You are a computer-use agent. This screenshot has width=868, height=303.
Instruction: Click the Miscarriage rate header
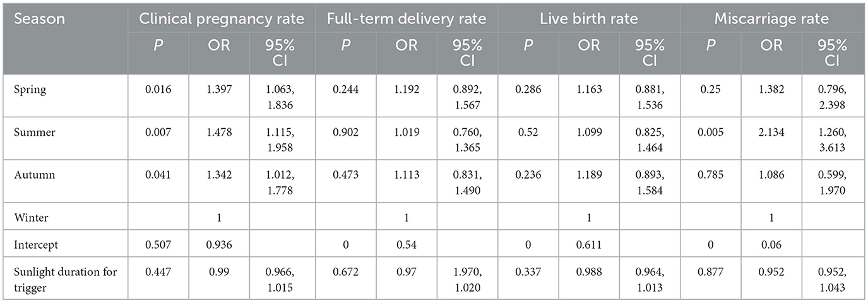771,19
